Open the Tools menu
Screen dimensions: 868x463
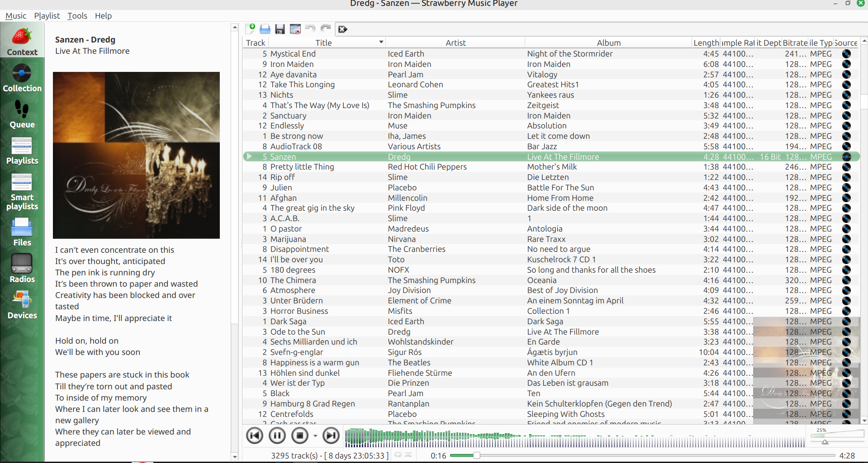click(x=77, y=15)
